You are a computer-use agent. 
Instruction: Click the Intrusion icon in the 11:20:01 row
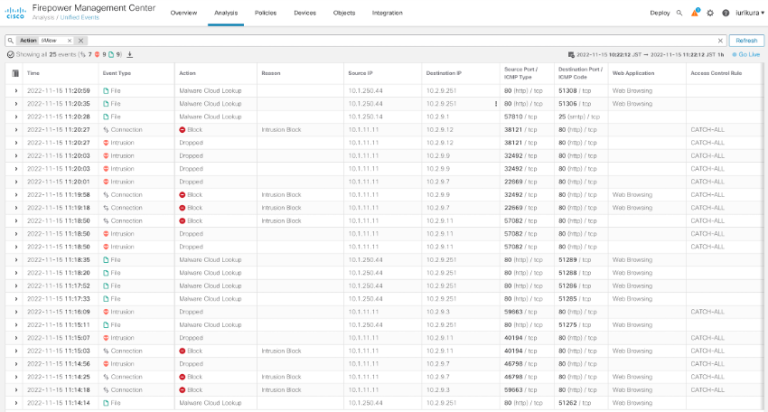(106, 182)
